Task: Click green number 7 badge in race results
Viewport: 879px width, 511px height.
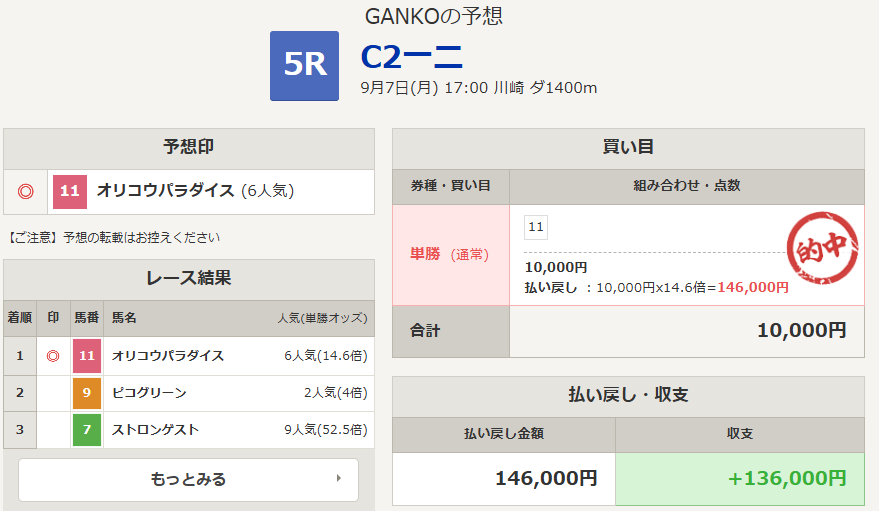Action: pyautogui.click(x=87, y=430)
